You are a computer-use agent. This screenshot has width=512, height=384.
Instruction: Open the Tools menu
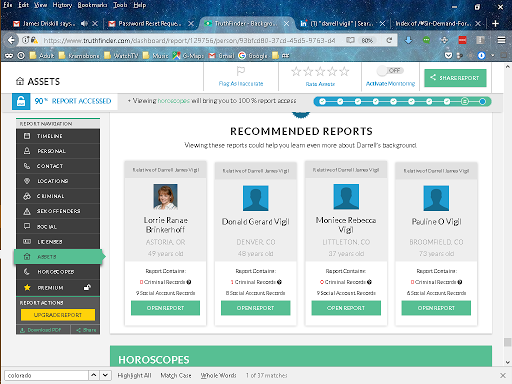[x=120, y=5]
